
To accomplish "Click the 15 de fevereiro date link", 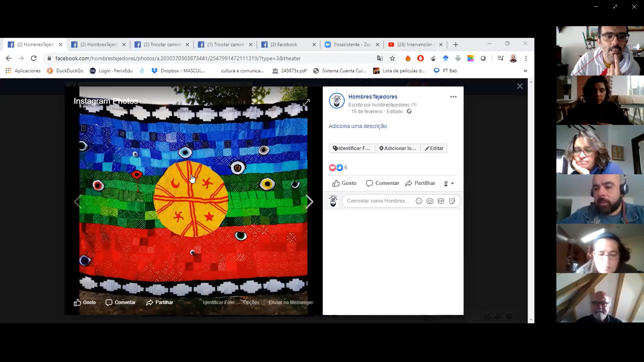I will pyautogui.click(x=367, y=112).
